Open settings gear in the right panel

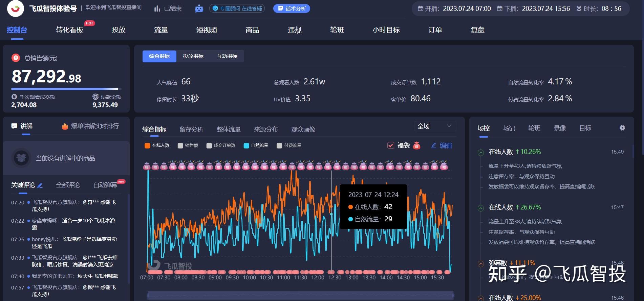pos(622,128)
